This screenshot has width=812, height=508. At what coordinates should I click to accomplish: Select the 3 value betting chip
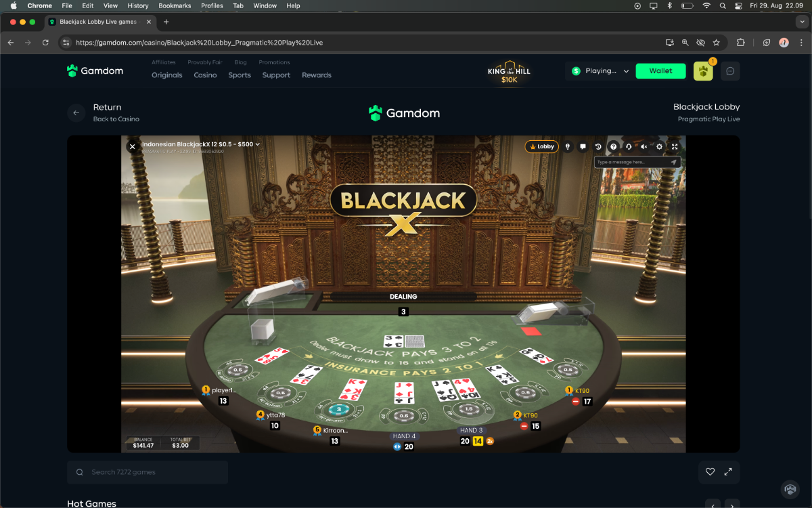point(338,409)
